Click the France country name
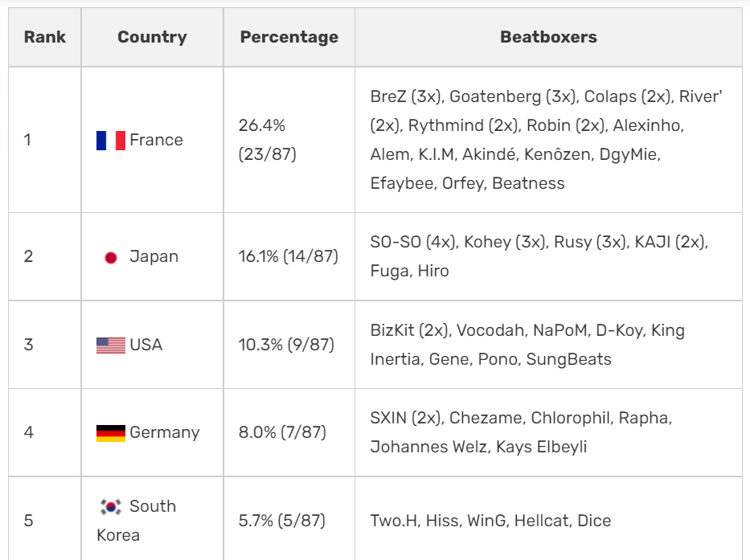 (x=156, y=140)
